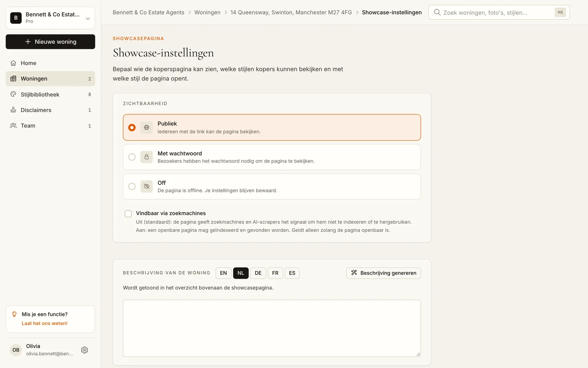Click the magnifier icon in search bar

click(x=437, y=12)
